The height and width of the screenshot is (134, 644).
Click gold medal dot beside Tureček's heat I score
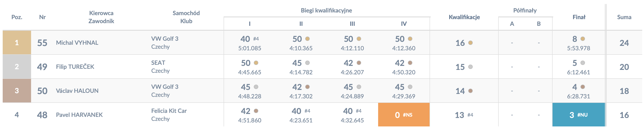pos(256,63)
